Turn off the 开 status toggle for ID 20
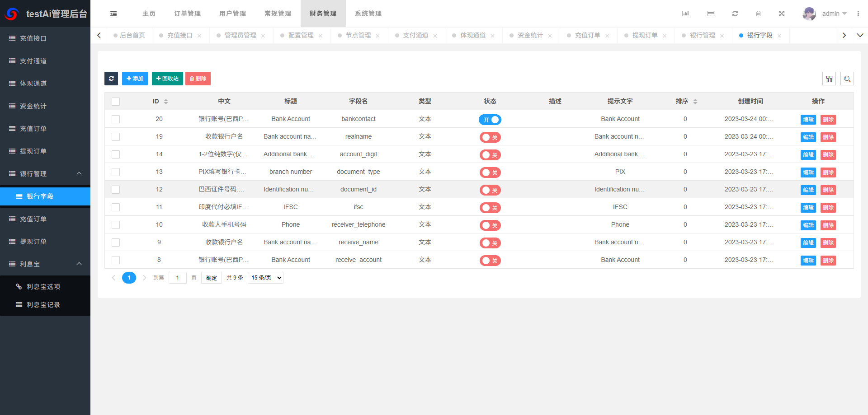Image resolution: width=868 pixels, height=415 pixels. click(490, 120)
